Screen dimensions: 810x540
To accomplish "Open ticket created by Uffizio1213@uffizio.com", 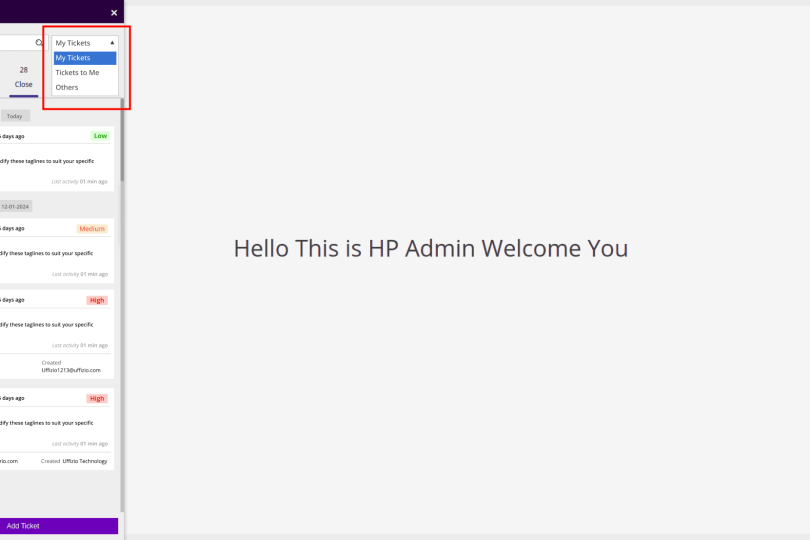I will click(57, 334).
